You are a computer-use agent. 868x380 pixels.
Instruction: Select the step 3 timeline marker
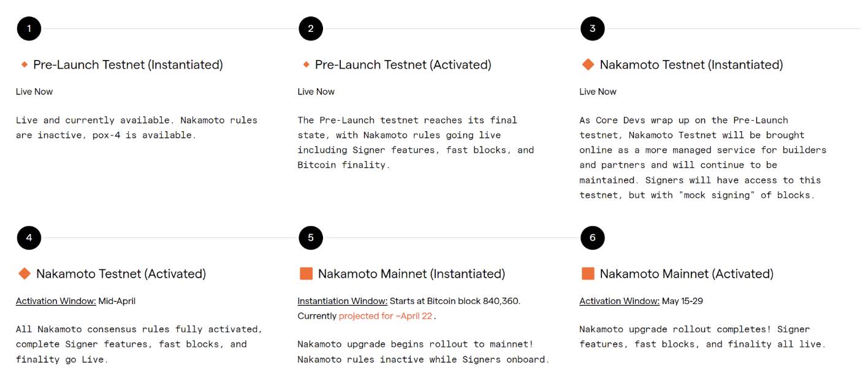[x=592, y=28]
